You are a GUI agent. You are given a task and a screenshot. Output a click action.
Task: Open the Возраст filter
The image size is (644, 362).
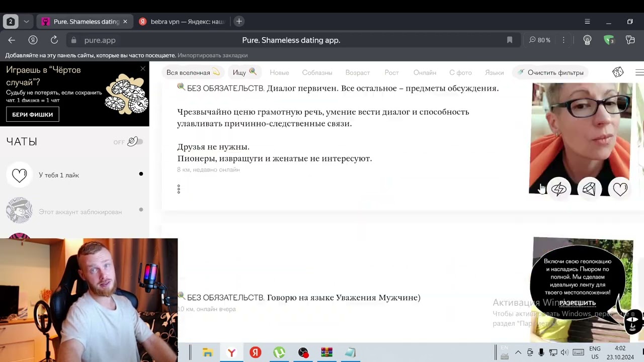point(358,73)
